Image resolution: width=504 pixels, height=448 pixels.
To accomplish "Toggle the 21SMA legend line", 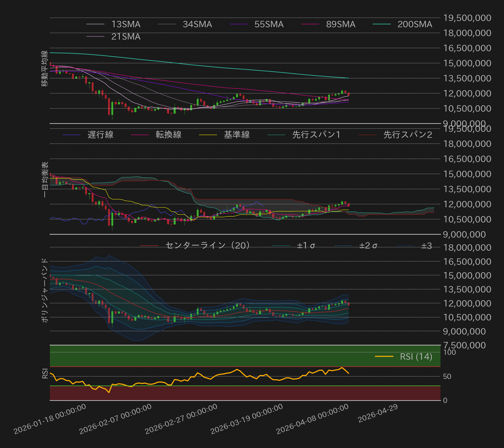I will (126, 37).
